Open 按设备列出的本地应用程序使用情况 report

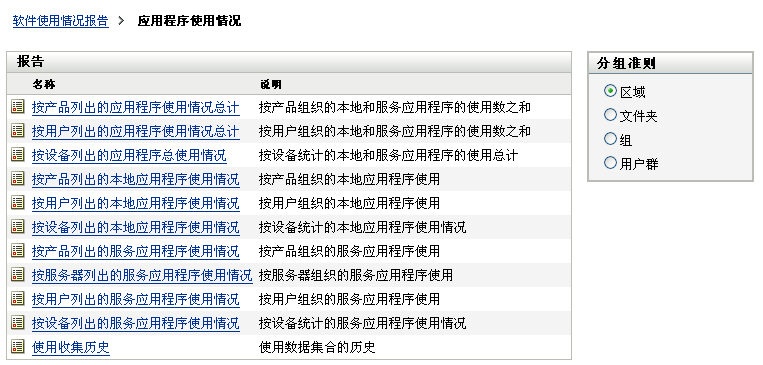(136, 227)
